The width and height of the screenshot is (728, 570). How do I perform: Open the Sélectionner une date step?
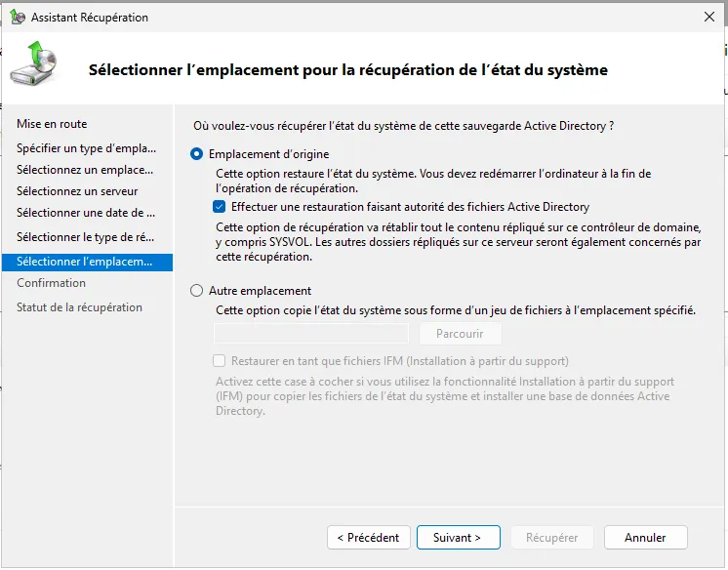click(86, 213)
